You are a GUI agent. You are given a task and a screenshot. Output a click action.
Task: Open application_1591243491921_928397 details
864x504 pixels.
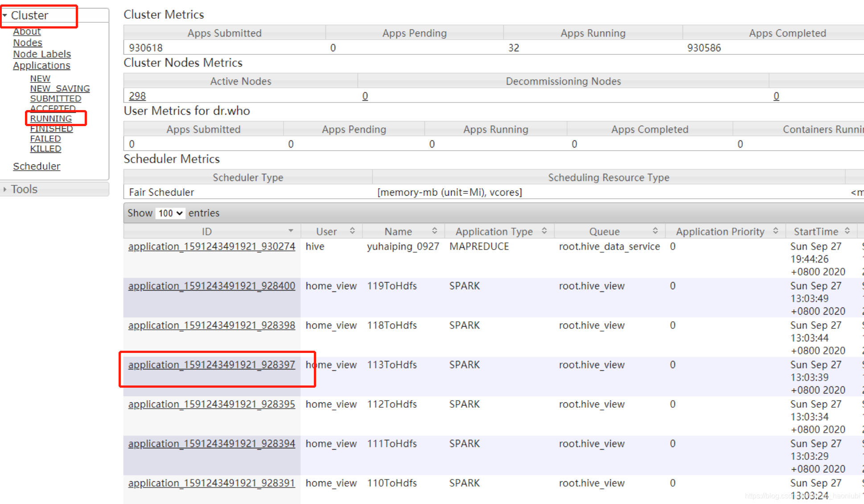[x=211, y=365]
